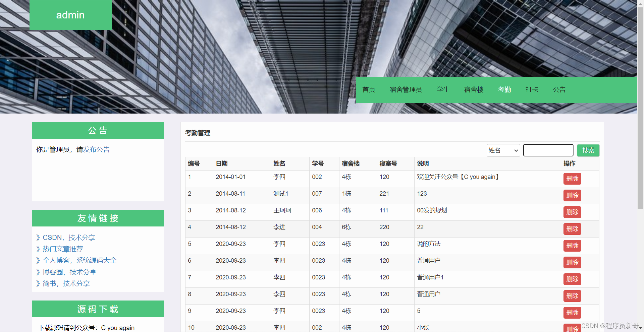Screen dimensions: 644x332
Task: Open the CSDN，技术分享 link
Action: coord(69,238)
